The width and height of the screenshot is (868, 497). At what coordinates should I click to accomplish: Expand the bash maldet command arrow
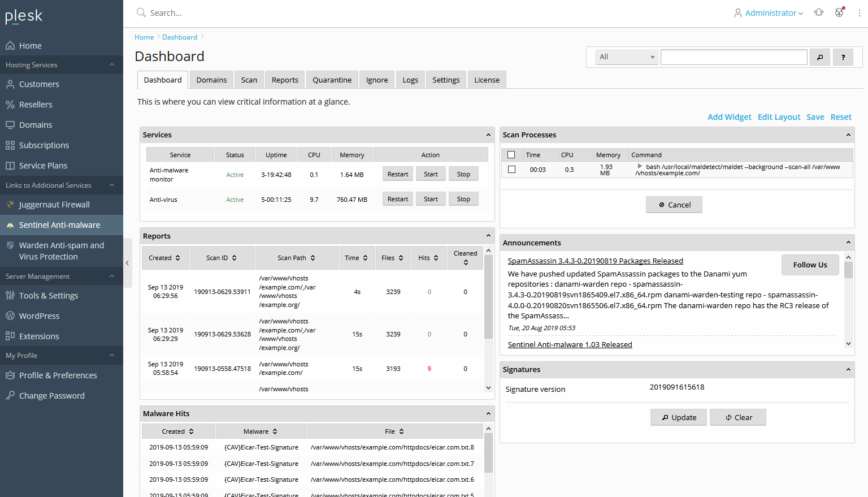coord(640,166)
